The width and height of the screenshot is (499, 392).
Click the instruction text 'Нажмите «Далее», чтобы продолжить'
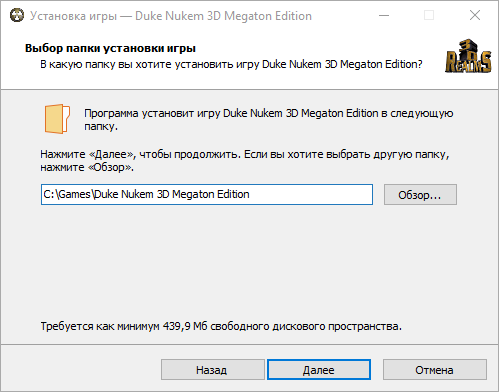coord(140,154)
